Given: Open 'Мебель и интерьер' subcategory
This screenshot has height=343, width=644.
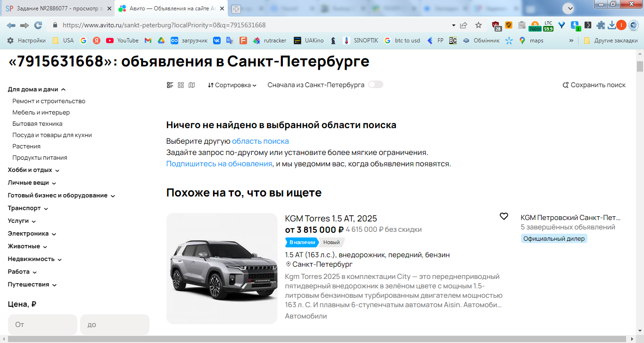Looking at the screenshot, I should click(41, 113).
